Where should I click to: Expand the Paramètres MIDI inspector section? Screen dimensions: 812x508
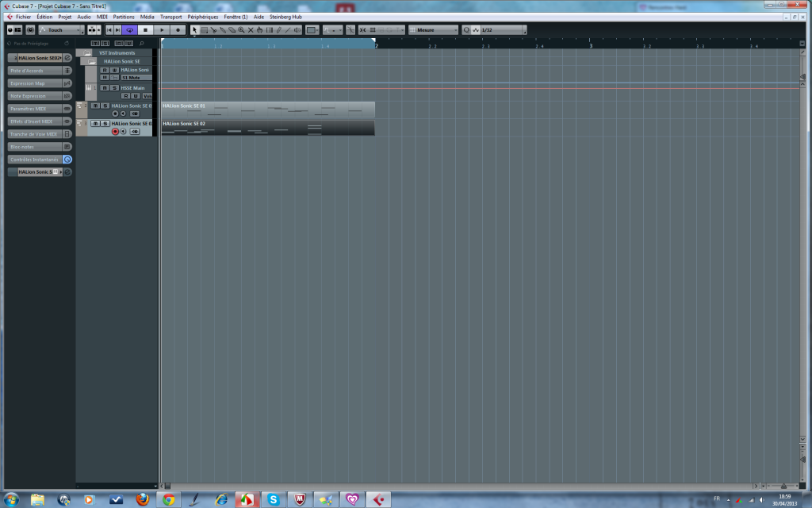coord(35,109)
